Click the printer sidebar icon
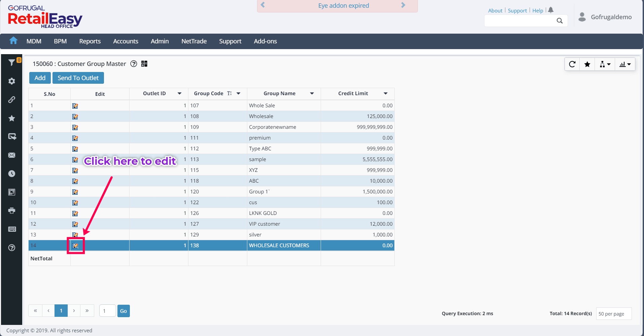 [12, 211]
